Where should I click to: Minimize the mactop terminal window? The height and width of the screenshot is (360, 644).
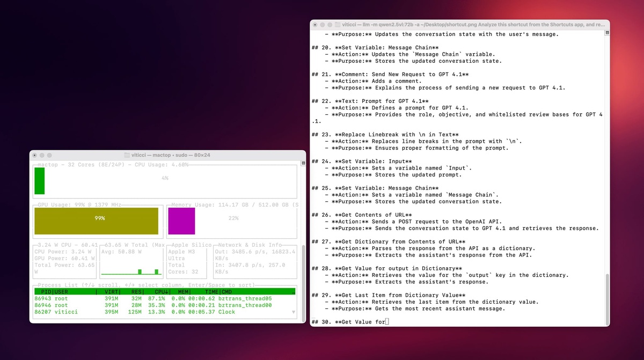point(42,155)
